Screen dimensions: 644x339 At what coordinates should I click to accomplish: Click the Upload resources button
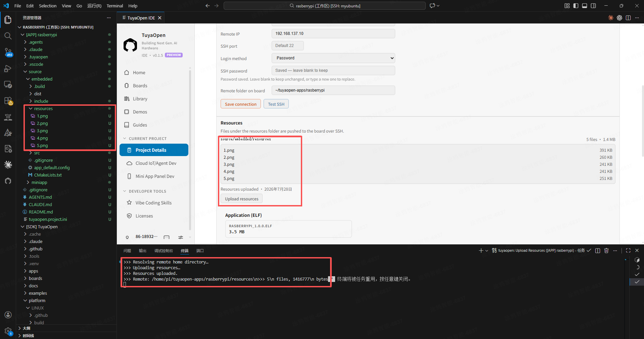(x=242, y=199)
